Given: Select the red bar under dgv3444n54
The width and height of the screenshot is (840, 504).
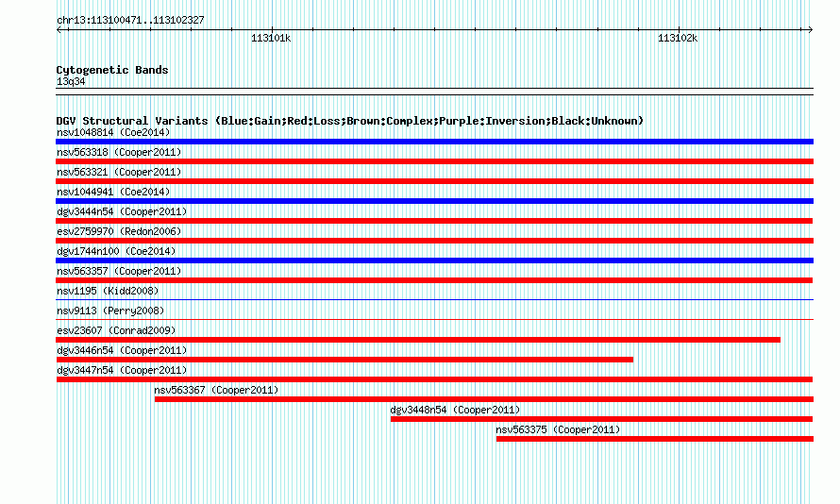Looking at the screenshot, I should [x=434, y=221].
